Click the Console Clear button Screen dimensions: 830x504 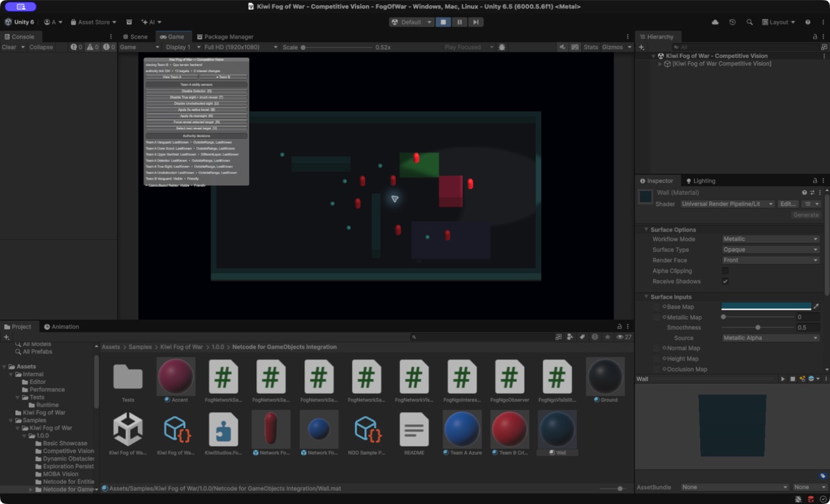coord(9,47)
